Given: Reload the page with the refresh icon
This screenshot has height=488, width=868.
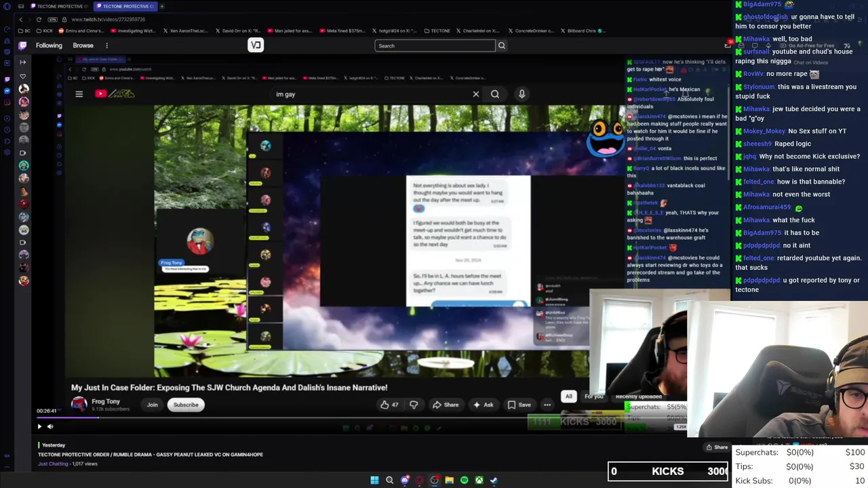Looking at the screenshot, I should tap(39, 19).
